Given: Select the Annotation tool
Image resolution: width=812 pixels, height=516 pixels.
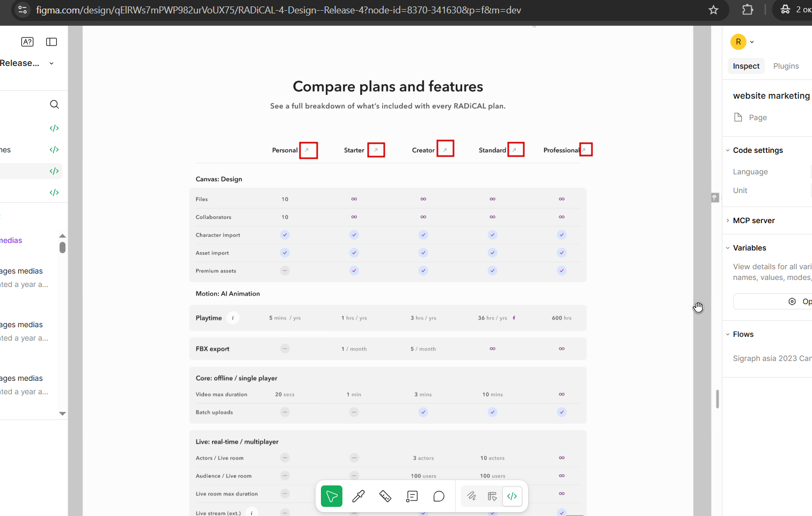Looking at the screenshot, I should [x=412, y=496].
